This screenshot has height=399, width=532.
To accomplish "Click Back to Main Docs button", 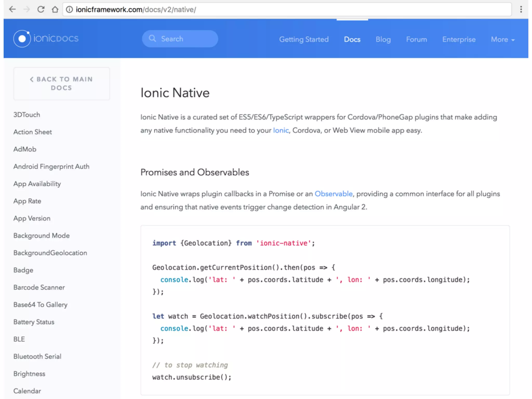I will [x=61, y=83].
